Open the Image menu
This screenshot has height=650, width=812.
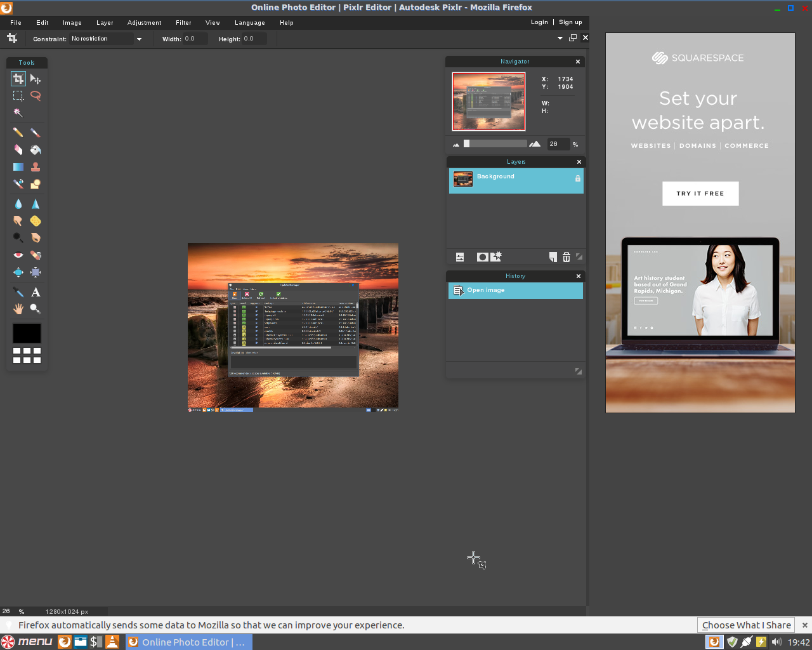coord(72,23)
